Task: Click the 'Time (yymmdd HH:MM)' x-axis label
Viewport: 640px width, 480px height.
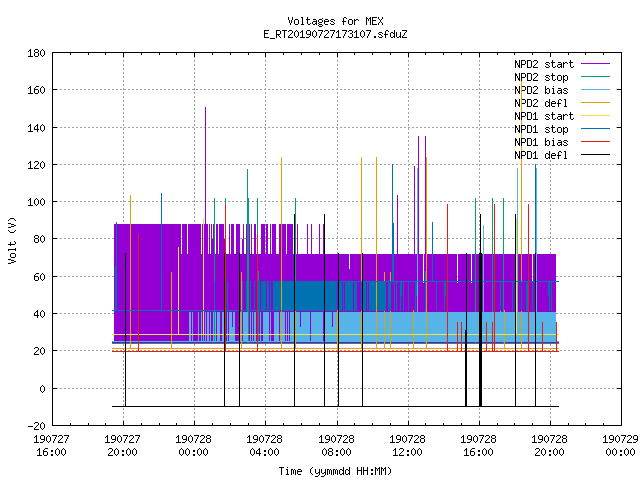Action: point(335,471)
